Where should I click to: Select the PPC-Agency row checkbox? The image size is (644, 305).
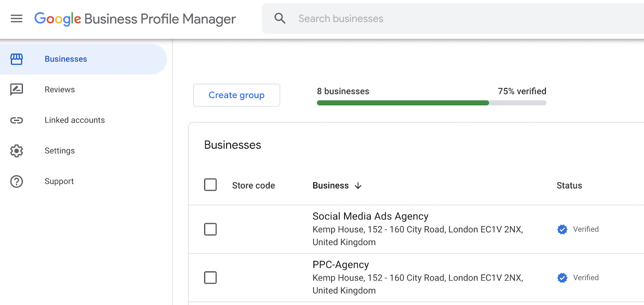(210, 278)
